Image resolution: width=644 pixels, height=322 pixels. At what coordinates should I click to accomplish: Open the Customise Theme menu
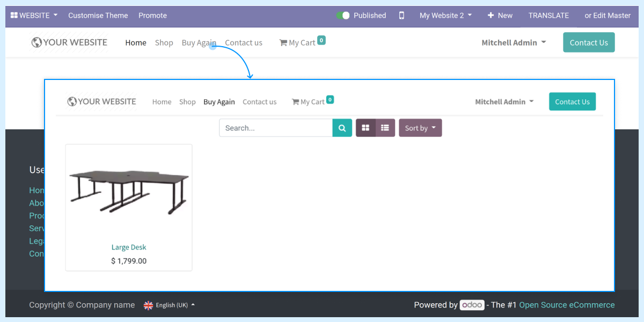[x=98, y=16]
